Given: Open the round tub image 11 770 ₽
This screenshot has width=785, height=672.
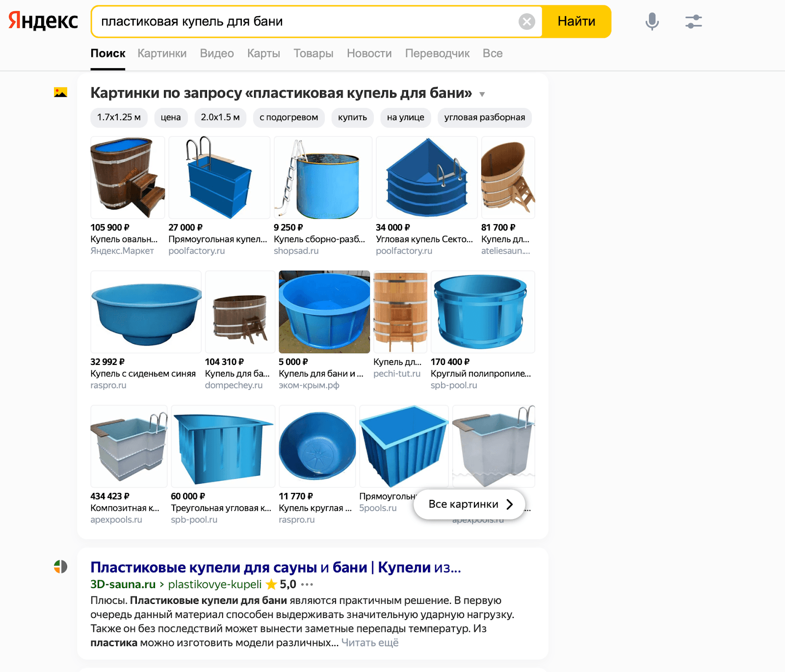Looking at the screenshot, I should click(x=317, y=446).
